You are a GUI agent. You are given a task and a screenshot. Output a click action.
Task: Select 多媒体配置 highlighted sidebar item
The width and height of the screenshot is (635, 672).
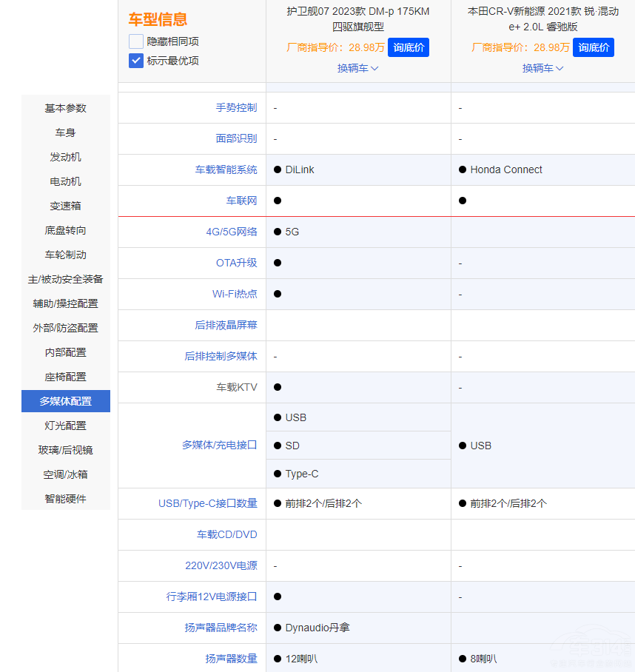coord(66,401)
